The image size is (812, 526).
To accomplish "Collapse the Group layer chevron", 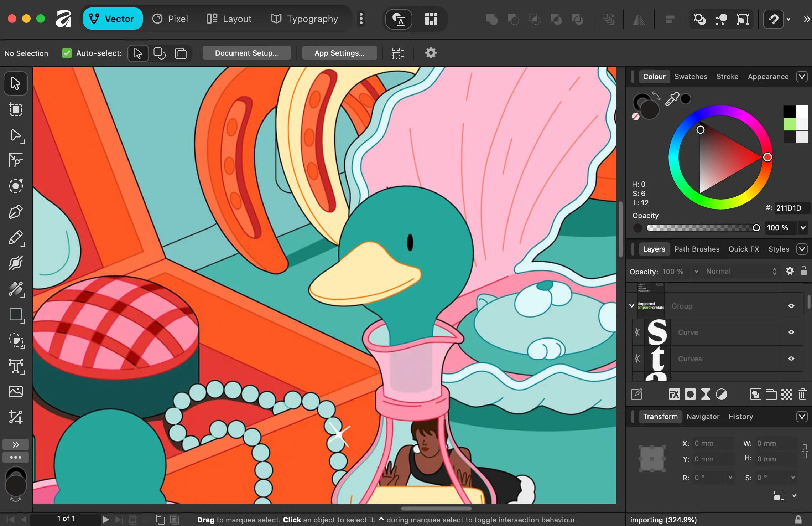I will point(632,306).
